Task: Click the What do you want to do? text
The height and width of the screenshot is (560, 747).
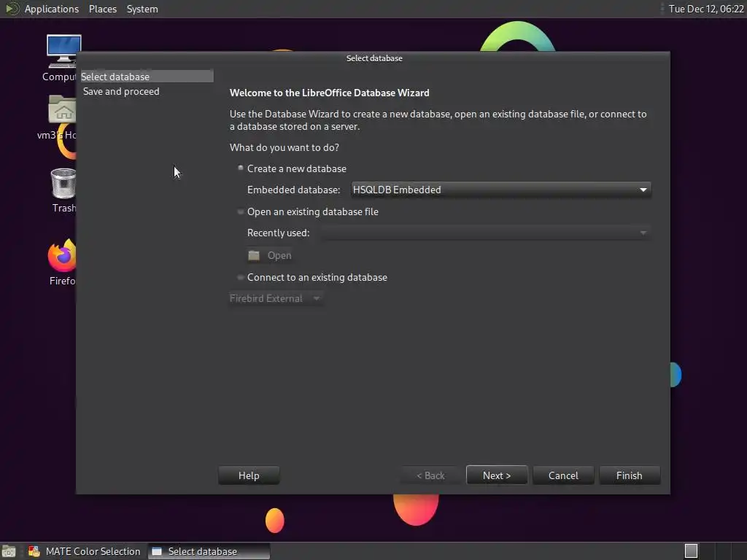Action: click(285, 147)
